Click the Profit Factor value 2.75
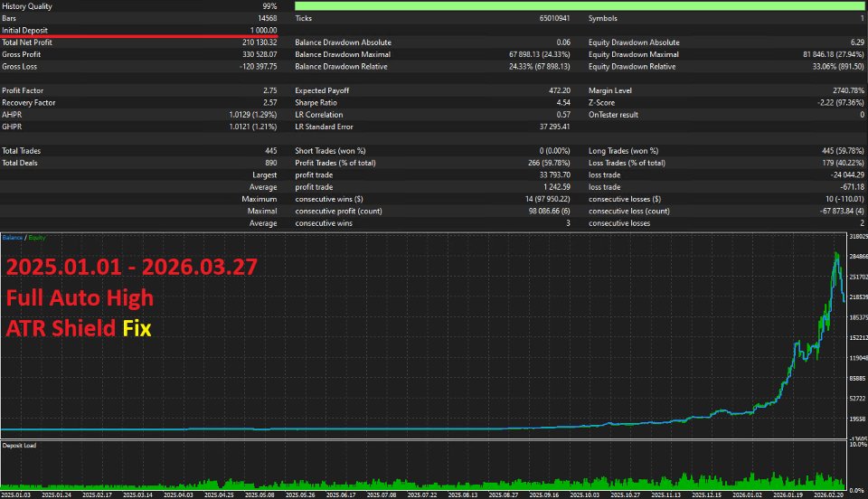 click(270, 90)
